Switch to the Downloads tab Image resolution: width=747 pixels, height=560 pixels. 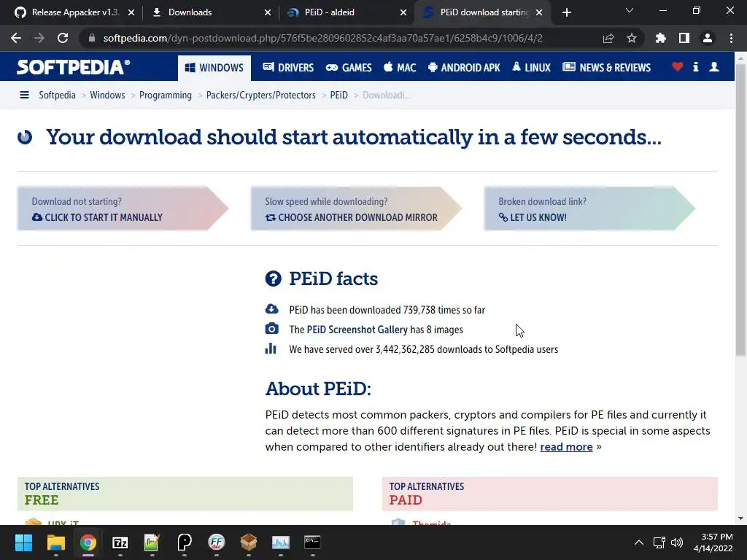tap(209, 12)
